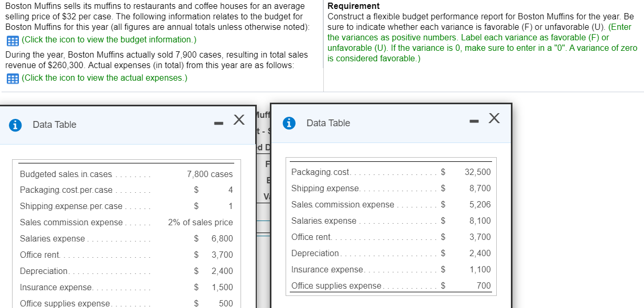Click actual Salaries expense value 8,100
The width and height of the screenshot is (644, 308).
(x=481, y=221)
